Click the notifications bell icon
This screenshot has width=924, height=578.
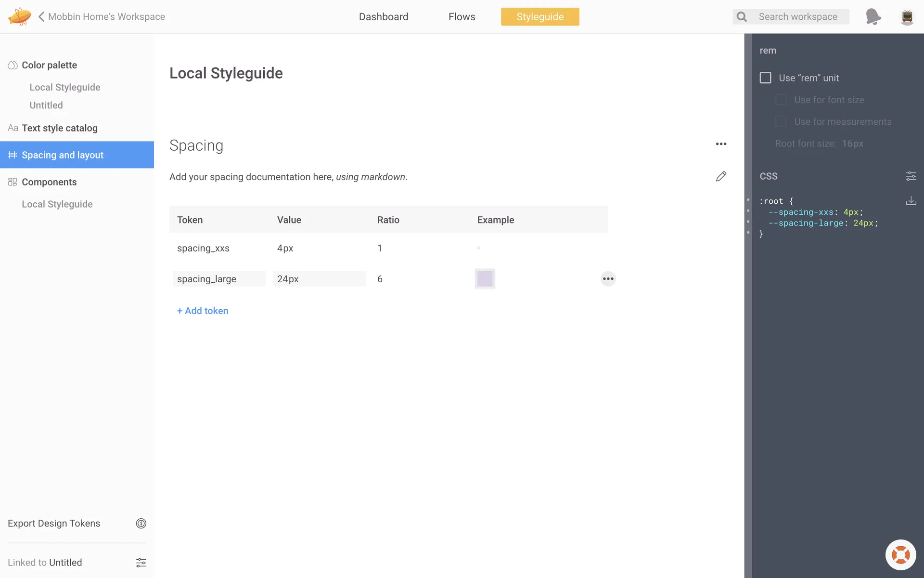click(873, 17)
